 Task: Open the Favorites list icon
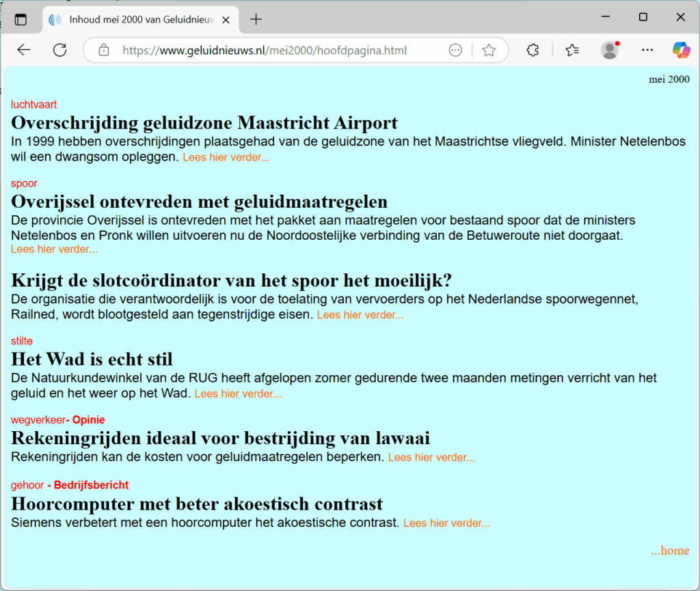point(572,50)
